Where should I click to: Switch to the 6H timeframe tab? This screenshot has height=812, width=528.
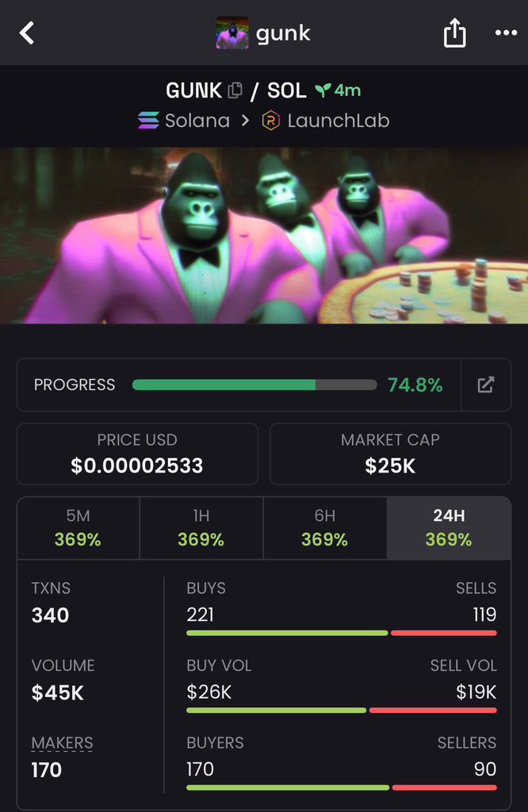(x=324, y=527)
